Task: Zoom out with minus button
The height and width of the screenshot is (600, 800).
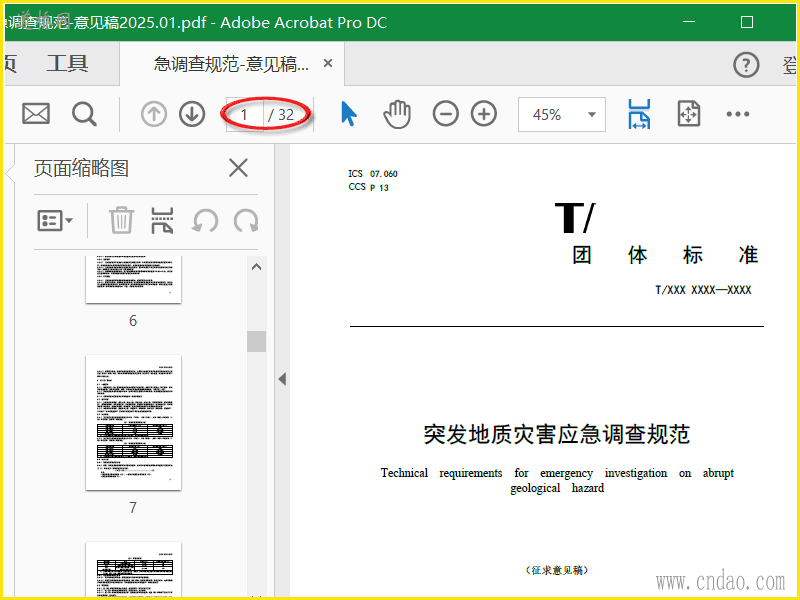Action: pos(445,114)
